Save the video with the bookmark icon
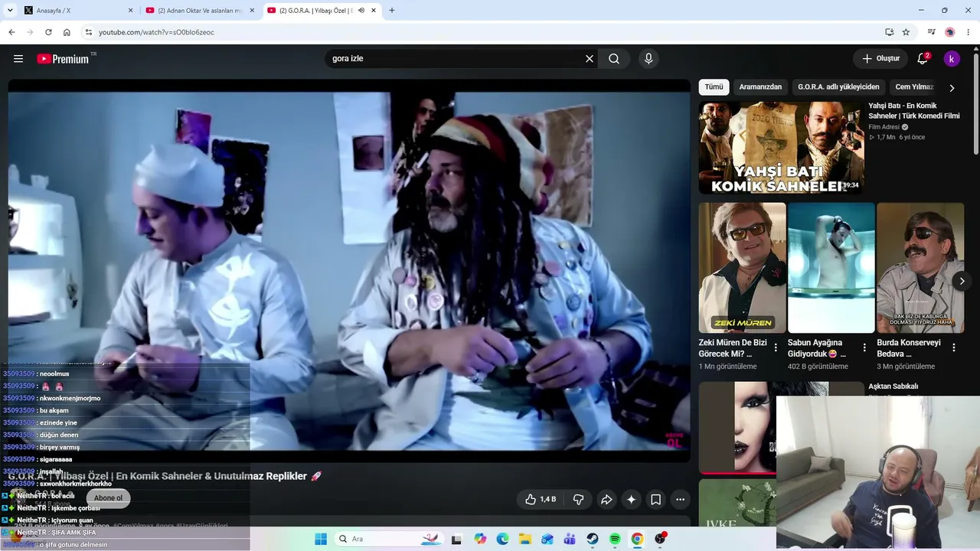980x551 pixels. point(656,500)
